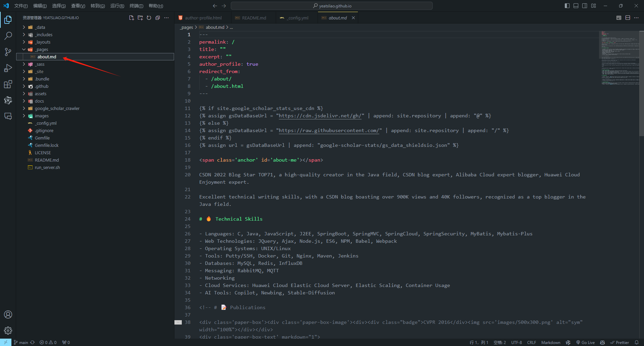Click New File icon in explorer header

click(131, 18)
